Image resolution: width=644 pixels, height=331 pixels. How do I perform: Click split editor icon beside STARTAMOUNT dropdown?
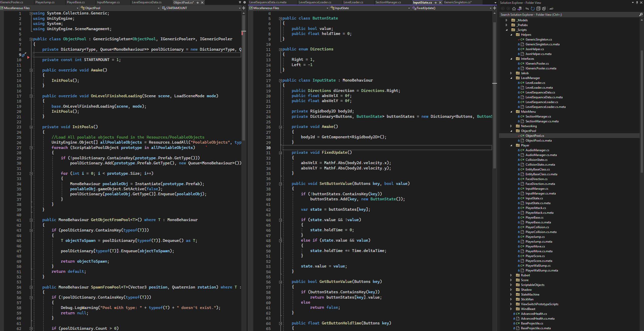[244, 8]
